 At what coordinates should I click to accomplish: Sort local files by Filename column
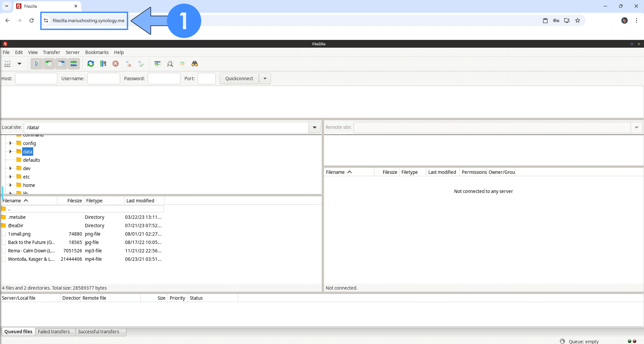[x=29, y=201]
